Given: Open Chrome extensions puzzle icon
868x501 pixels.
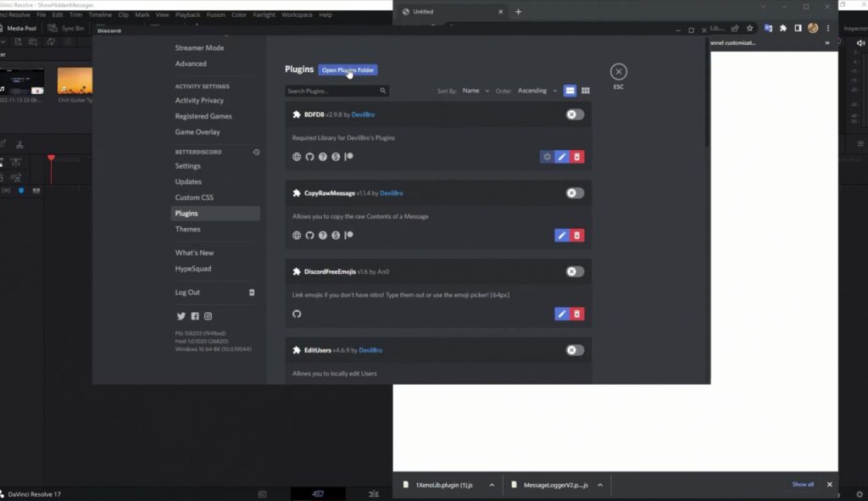Looking at the screenshot, I should (x=782, y=28).
